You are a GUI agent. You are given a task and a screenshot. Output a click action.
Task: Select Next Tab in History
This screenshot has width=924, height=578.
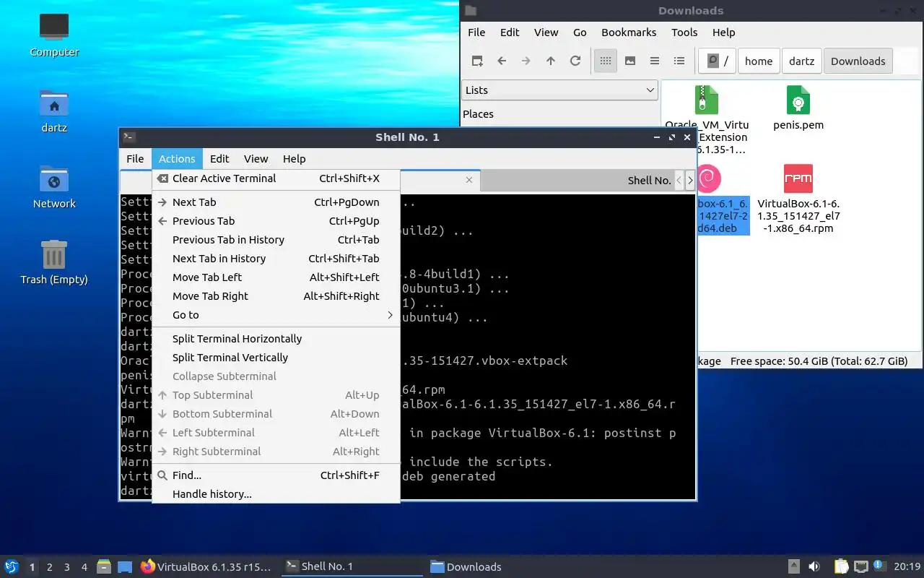point(276,259)
